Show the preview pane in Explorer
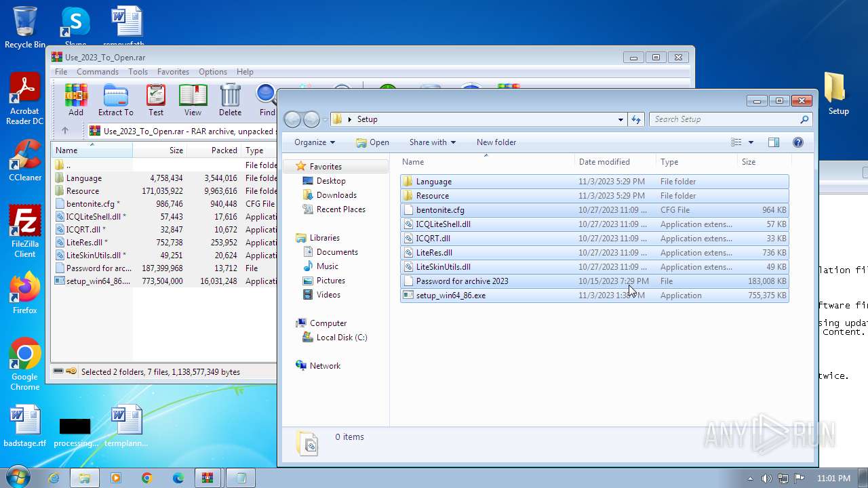 pos(774,142)
